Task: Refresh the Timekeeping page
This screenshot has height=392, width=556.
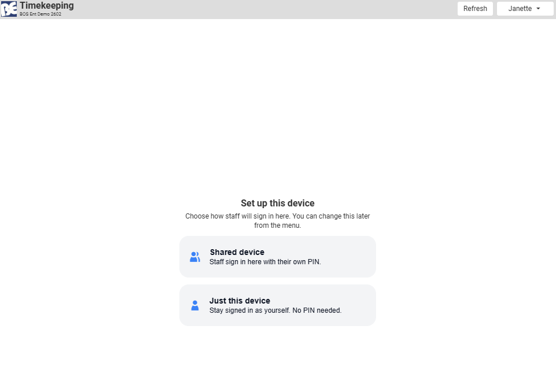Action: [475, 9]
